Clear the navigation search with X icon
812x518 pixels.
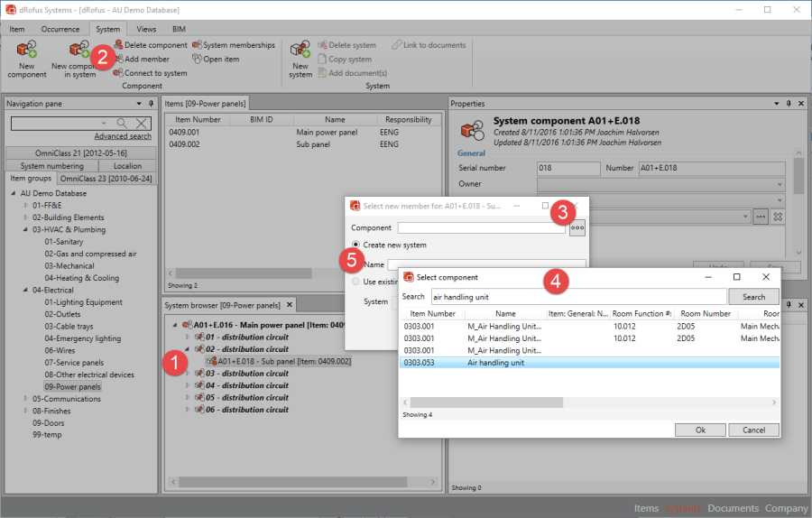(142, 123)
